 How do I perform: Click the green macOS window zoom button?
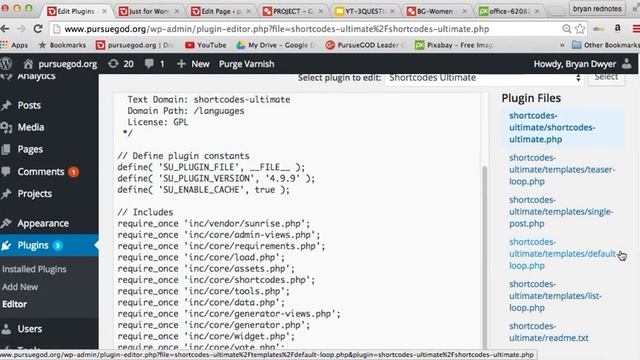click(29, 8)
